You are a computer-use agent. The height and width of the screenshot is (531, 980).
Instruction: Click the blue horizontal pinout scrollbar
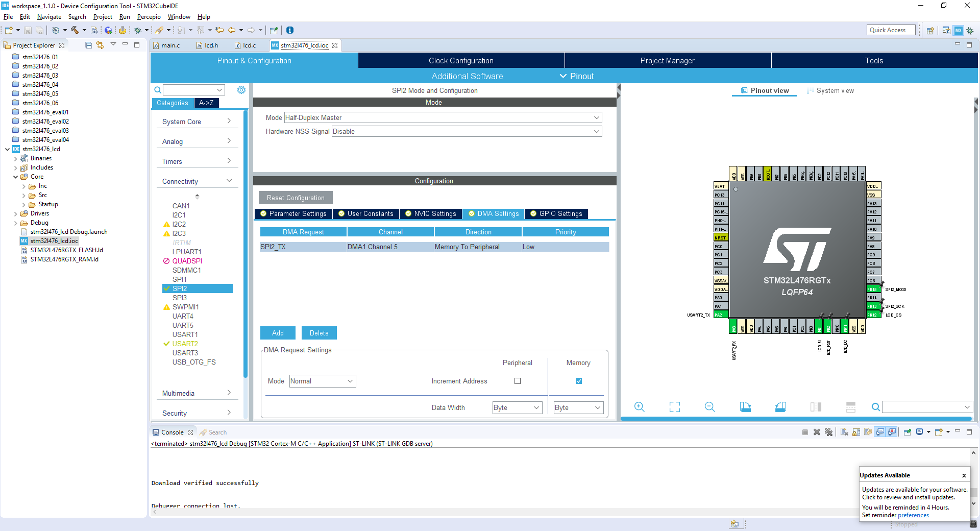(x=796, y=419)
